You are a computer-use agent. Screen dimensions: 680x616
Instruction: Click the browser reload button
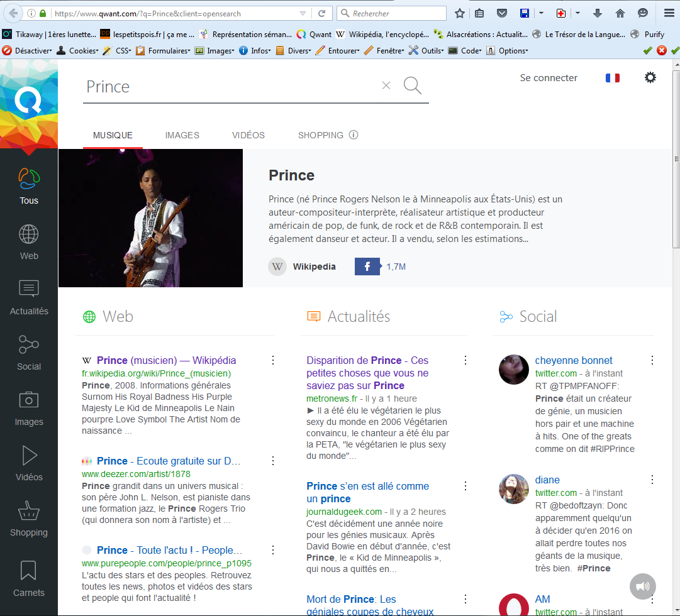[x=321, y=13]
